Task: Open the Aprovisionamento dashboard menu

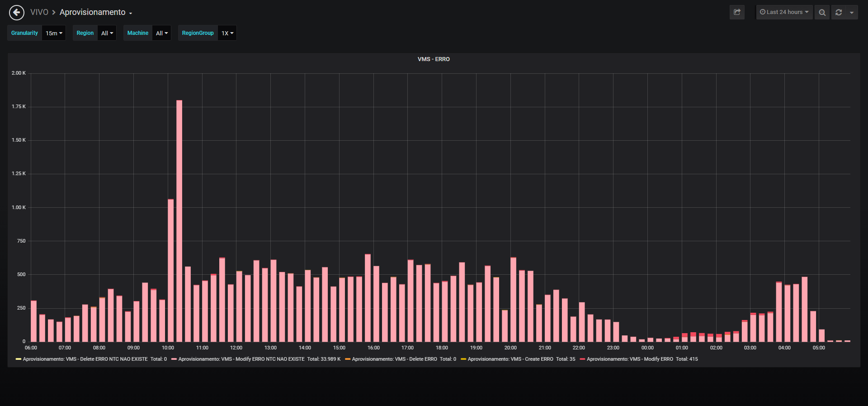Action: click(x=96, y=12)
